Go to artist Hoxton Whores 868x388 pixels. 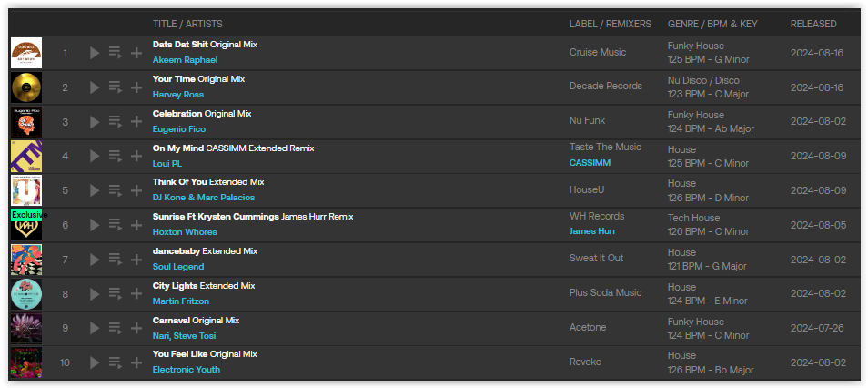point(185,231)
